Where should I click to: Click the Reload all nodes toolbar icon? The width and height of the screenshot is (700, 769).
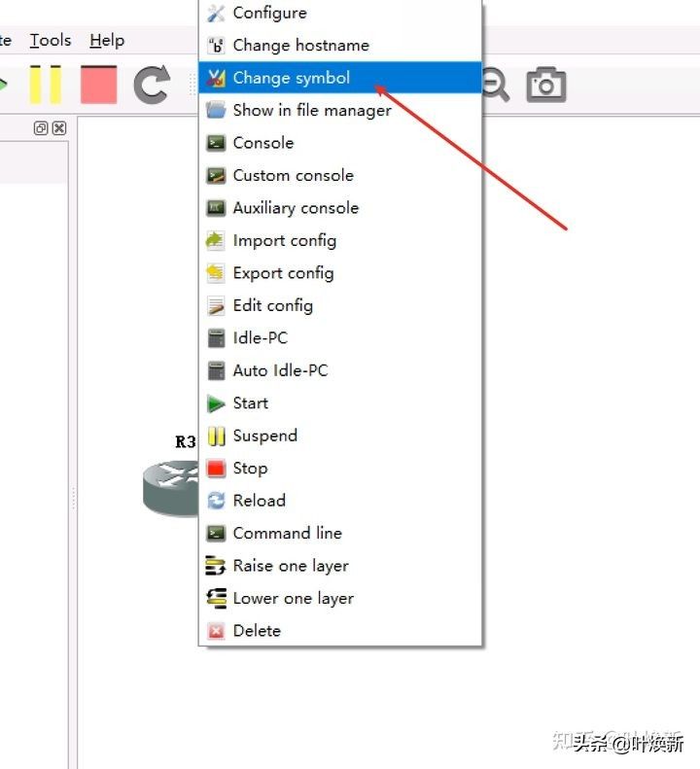pos(151,85)
